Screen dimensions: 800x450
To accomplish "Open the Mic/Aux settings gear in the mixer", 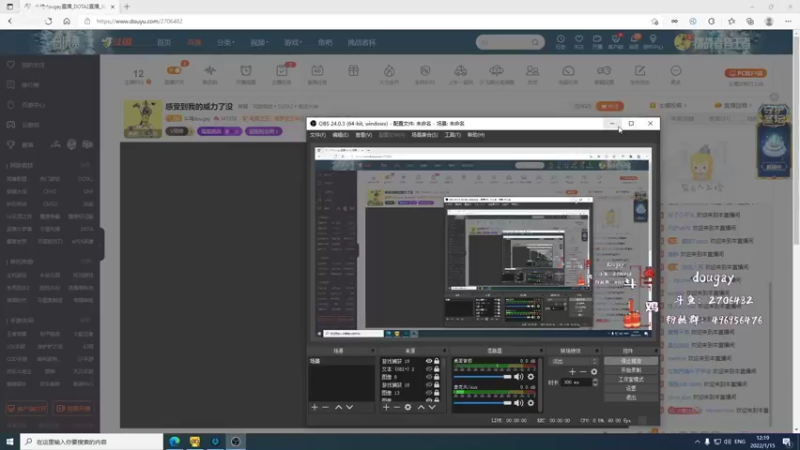I will [x=531, y=403].
